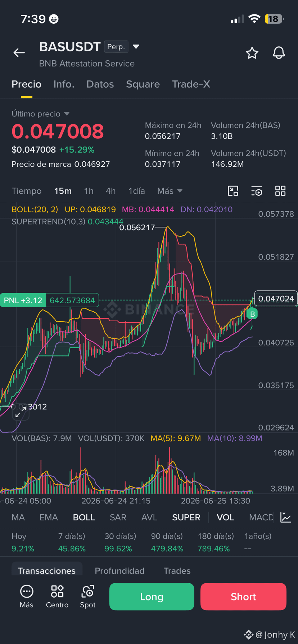Open the Más timeframe dropdown
This screenshot has height=644, width=298.
pos(170,191)
